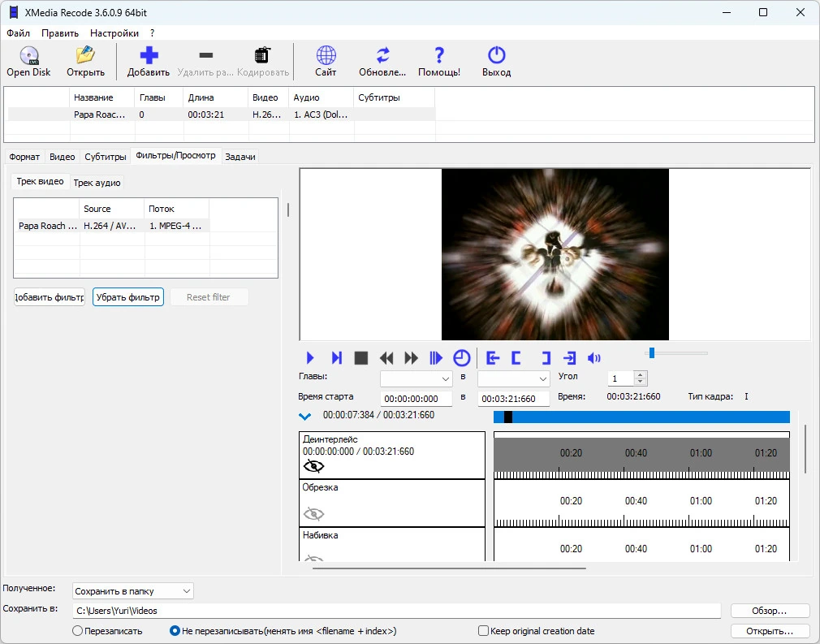
Task: Click the clock jump-to-time icon
Action: (x=461, y=358)
